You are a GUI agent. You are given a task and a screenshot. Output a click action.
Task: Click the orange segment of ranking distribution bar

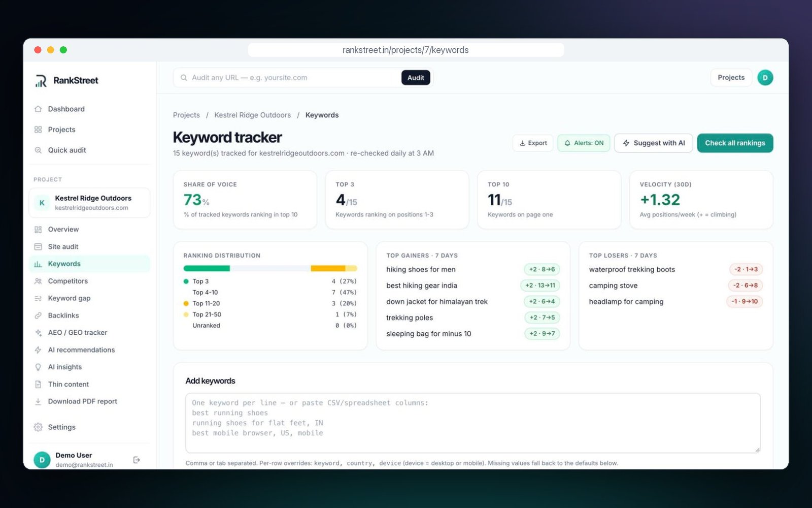[328, 268]
